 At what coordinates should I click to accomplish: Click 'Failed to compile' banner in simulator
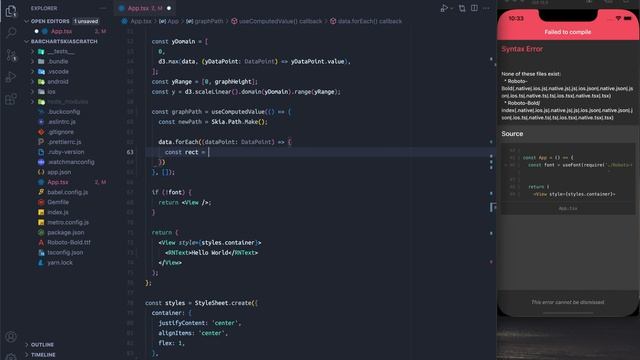click(x=567, y=32)
